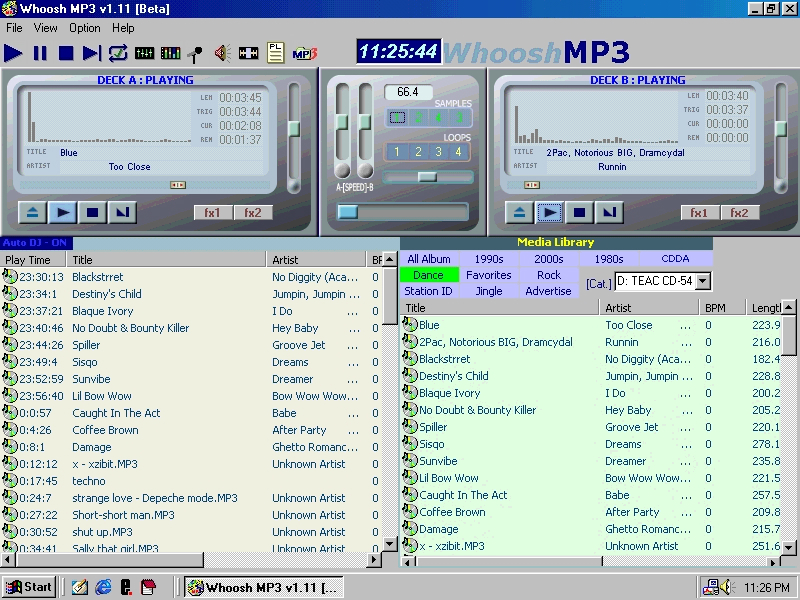Click the main toolbar Next track icon

pyautogui.click(x=92, y=53)
